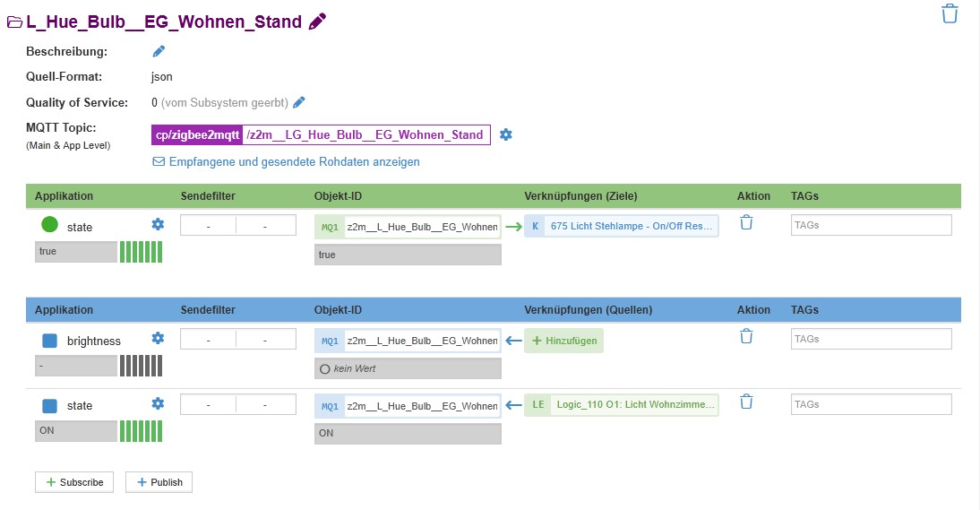The width and height of the screenshot is (980, 510).
Task: Click the MQTT topic path field
Action: pos(365,135)
